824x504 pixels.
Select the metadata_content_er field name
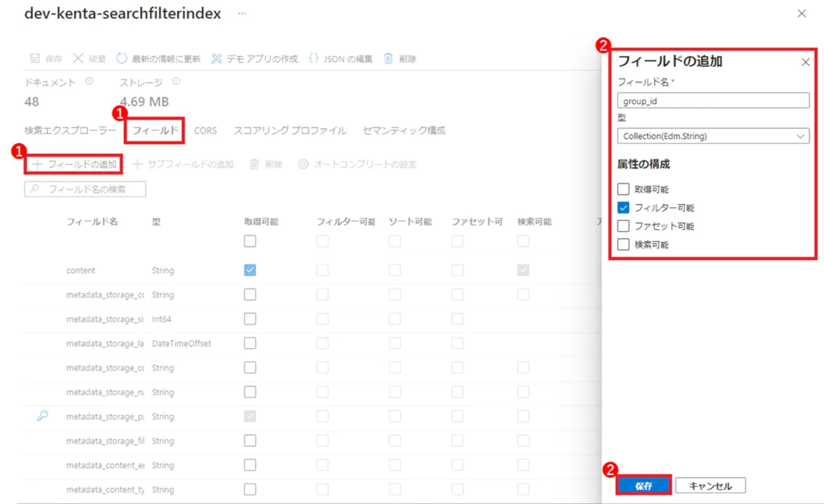click(x=105, y=466)
